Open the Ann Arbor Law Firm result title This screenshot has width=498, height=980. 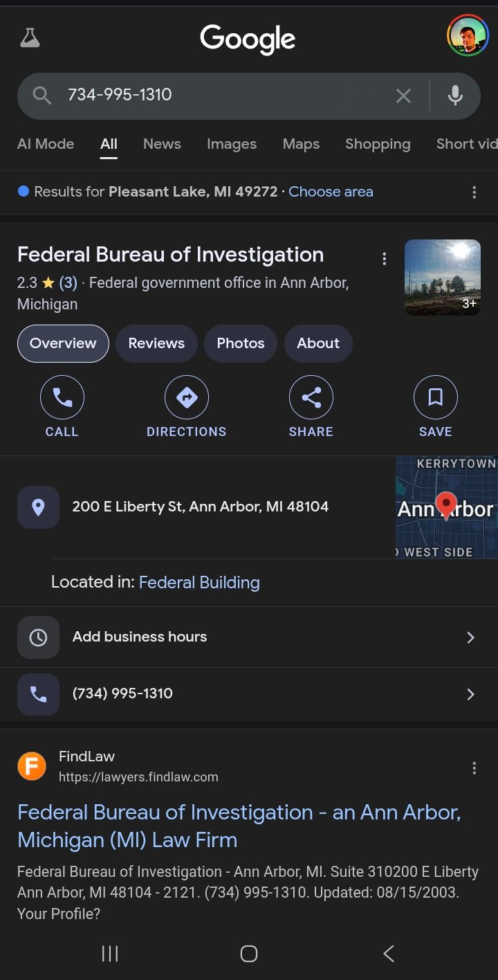tap(239, 826)
